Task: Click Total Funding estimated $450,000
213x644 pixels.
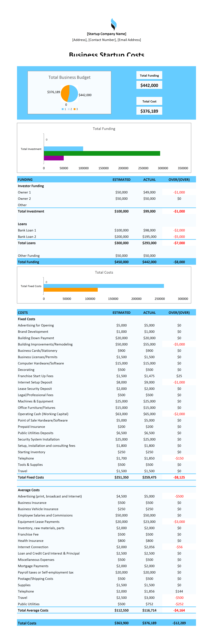Action: point(122,262)
